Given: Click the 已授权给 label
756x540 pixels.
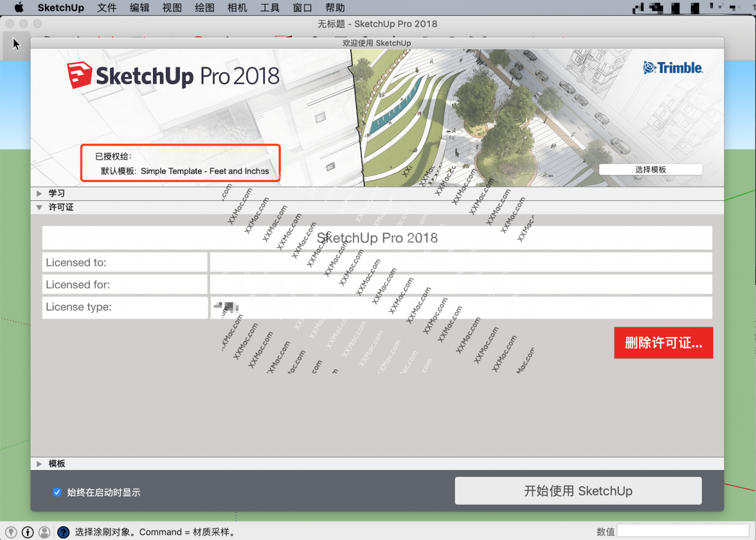Looking at the screenshot, I should [113, 157].
